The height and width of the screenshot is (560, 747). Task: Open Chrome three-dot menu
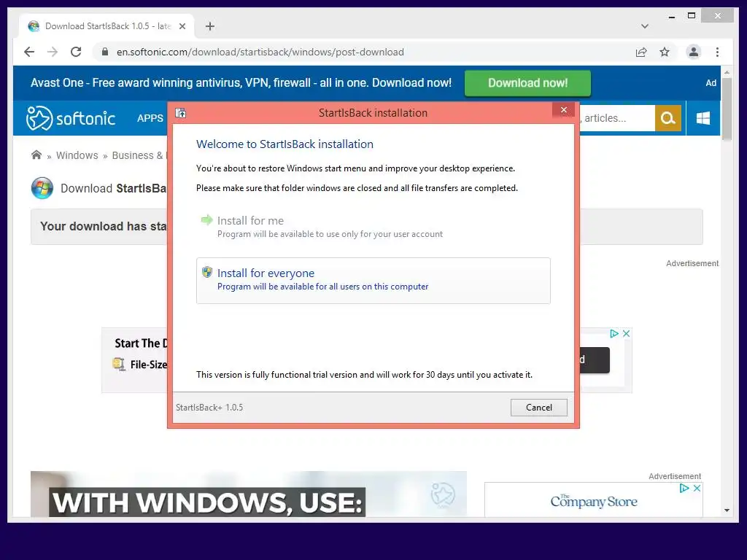pyautogui.click(x=718, y=52)
